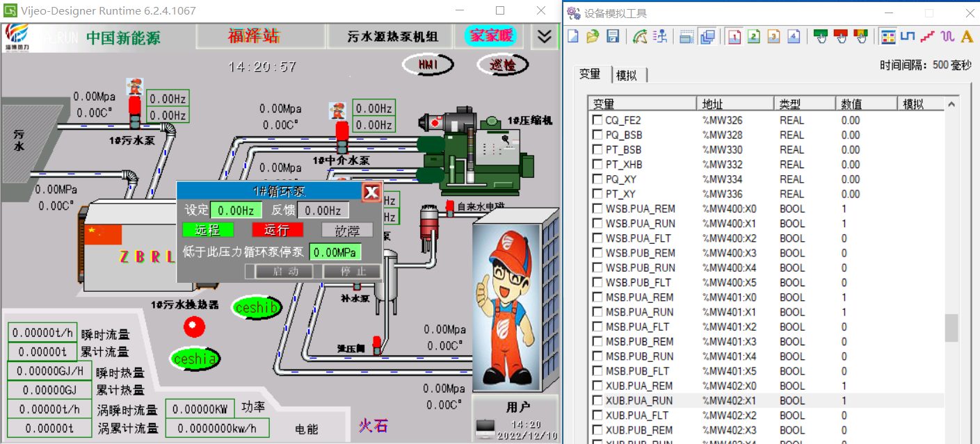Check the CQ_FE2 variable checkbox

(597, 120)
